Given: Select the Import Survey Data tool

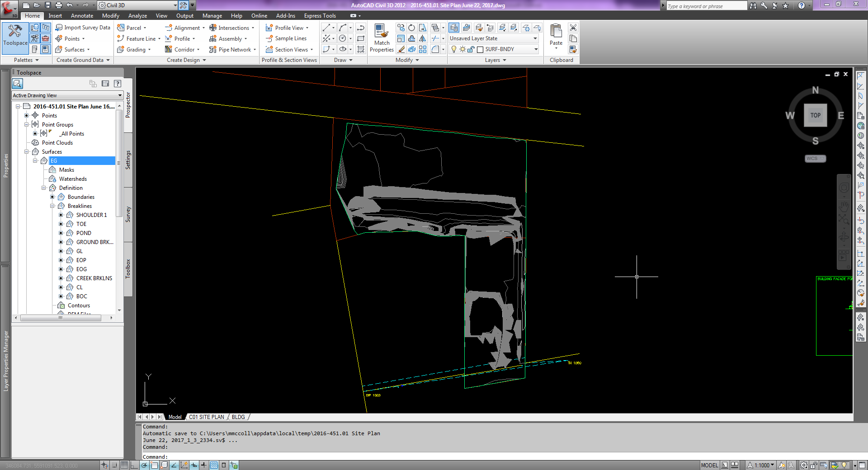Looking at the screenshot, I should point(83,27).
